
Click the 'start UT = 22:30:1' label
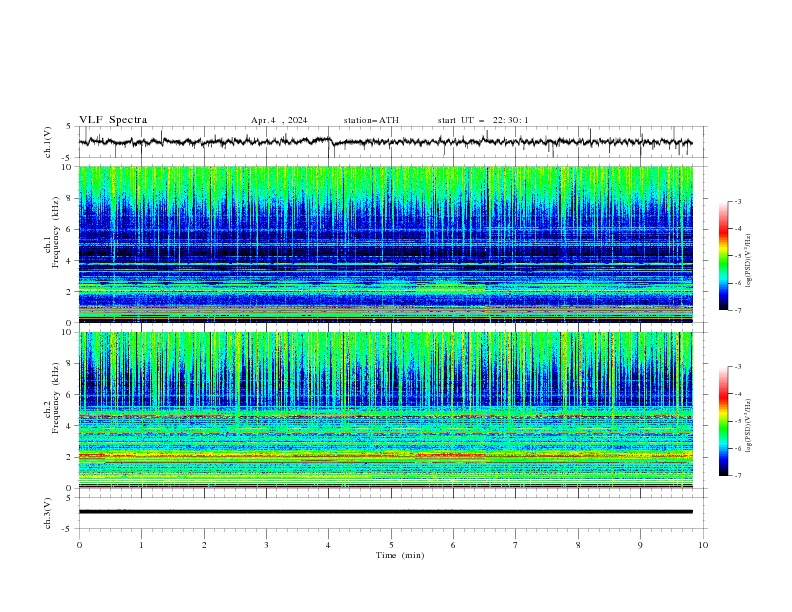[x=483, y=120]
